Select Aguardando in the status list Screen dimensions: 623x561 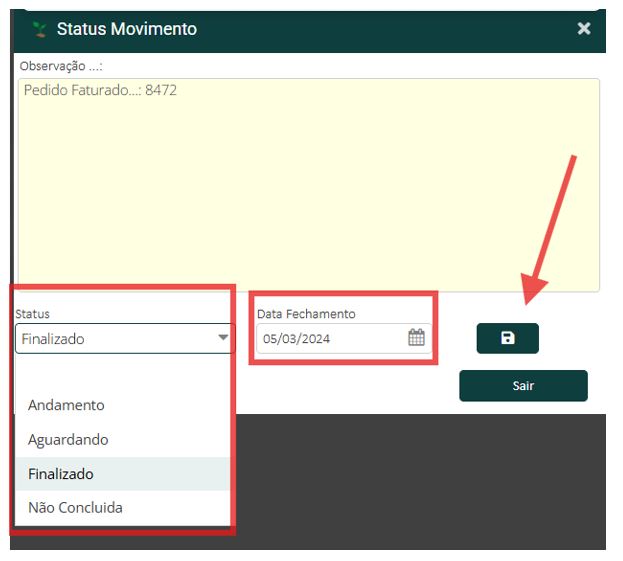68,439
